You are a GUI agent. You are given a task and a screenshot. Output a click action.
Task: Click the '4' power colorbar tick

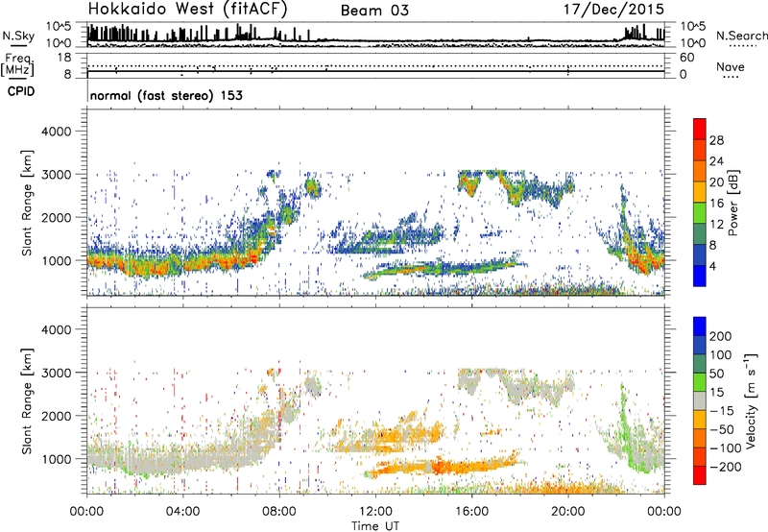pyautogui.click(x=712, y=267)
